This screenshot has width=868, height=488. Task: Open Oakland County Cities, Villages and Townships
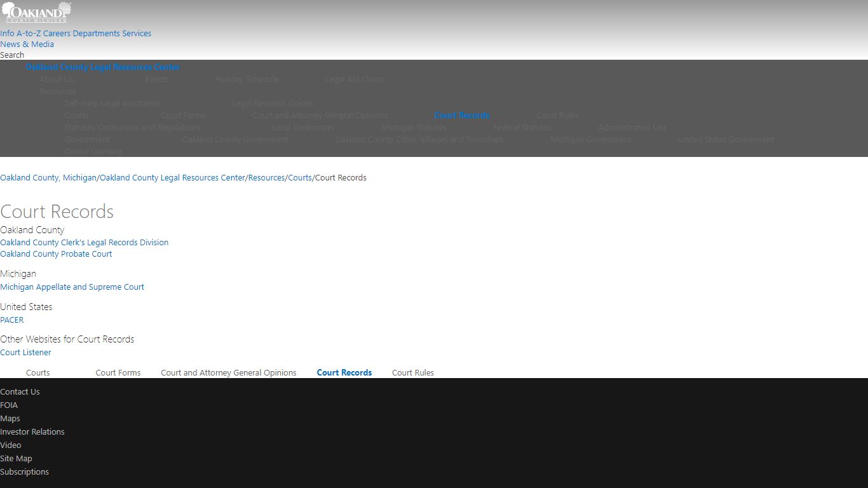[x=419, y=140]
